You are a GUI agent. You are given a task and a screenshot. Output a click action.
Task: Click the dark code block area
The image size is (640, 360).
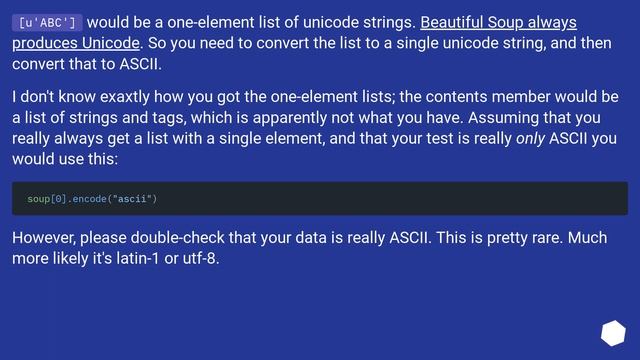[x=320, y=198]
